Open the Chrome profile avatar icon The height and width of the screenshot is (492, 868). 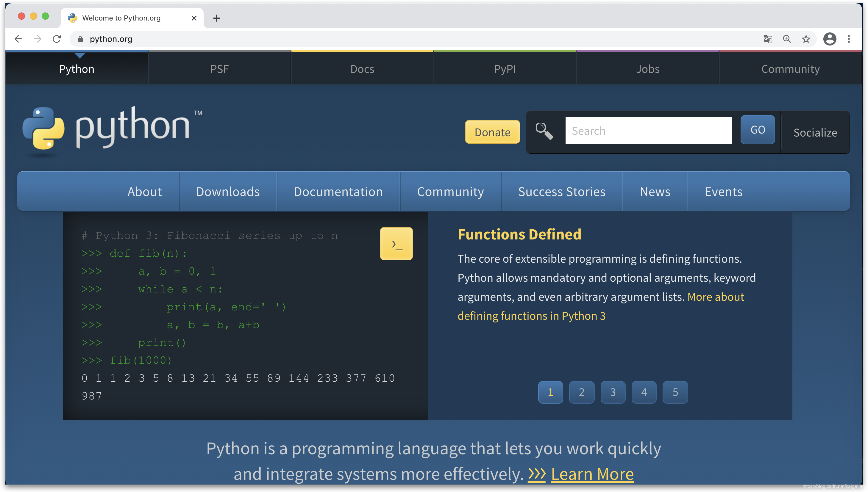click(830, 39)
